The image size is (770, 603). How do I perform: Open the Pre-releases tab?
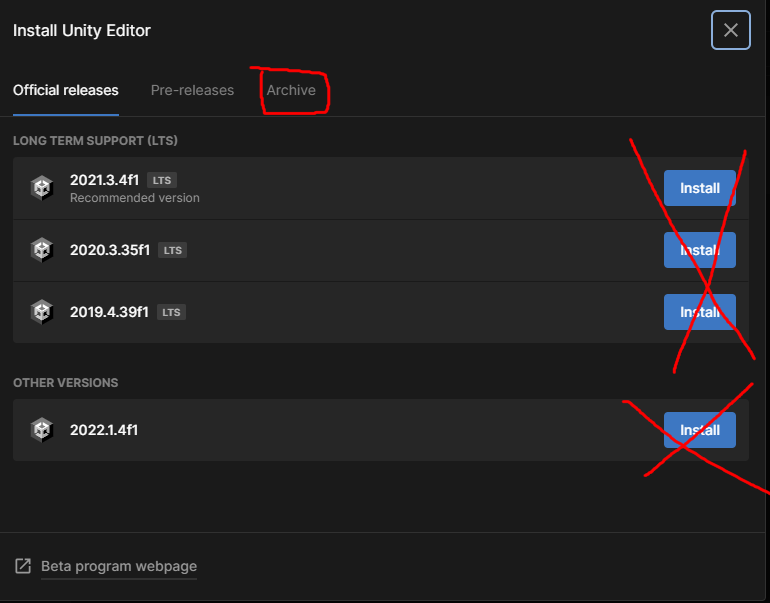(x=192, y=90)
